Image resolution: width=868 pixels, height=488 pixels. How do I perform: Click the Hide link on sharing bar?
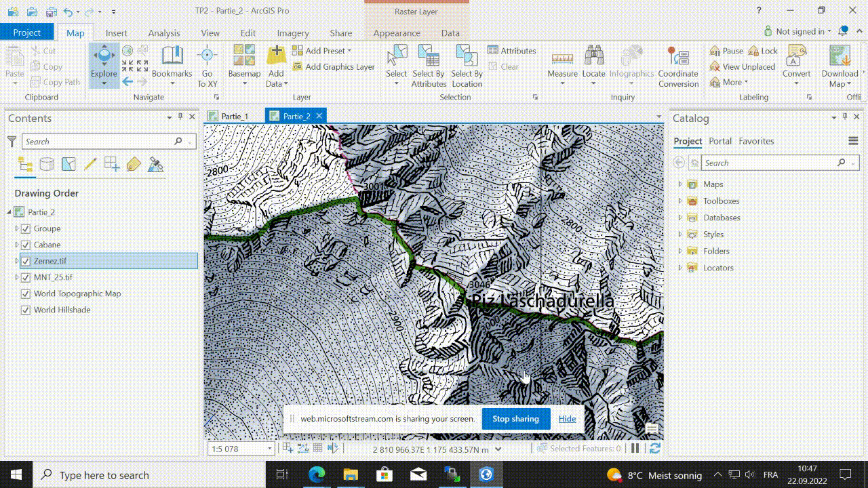[567, 419]
